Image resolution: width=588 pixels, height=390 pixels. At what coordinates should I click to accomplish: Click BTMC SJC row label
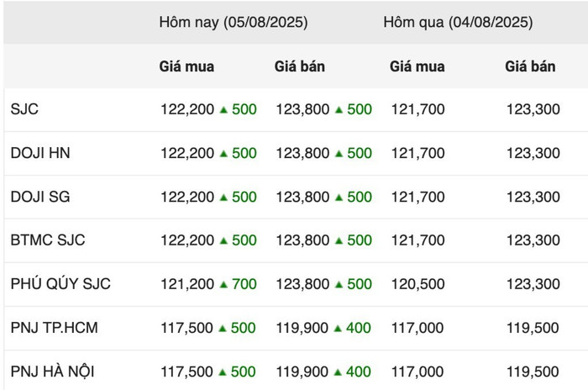(48, 240)
